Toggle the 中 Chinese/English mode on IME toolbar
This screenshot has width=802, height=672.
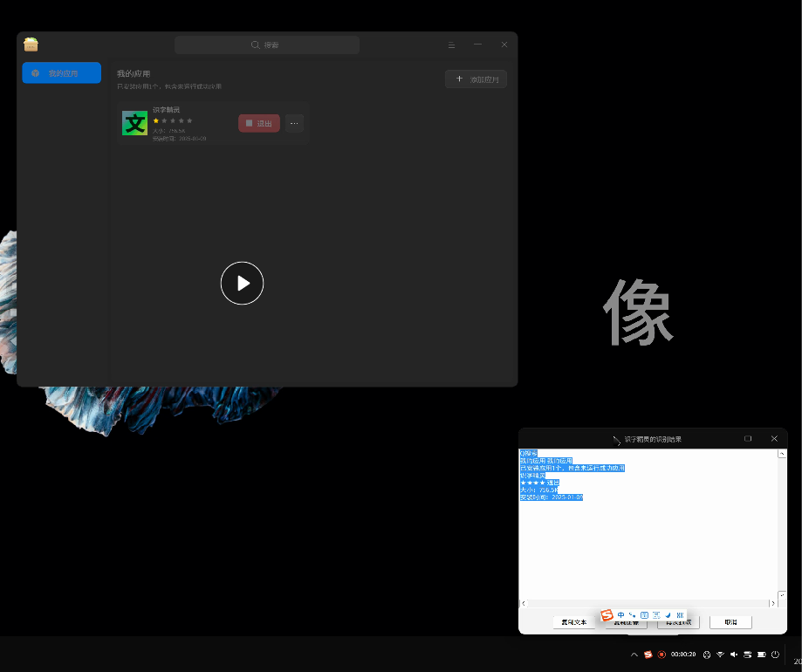click(621, 615)
